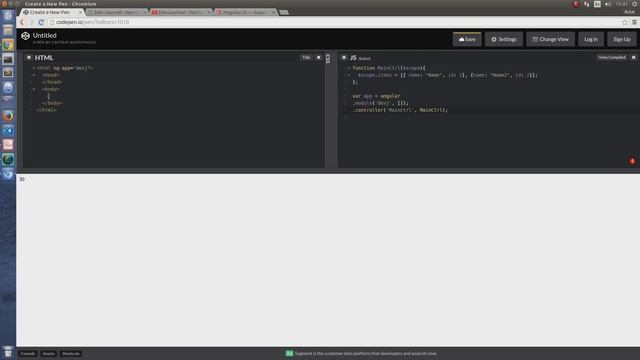Click the Segment ad text link
640x360 pixels.
pyautogui.click(x=365, y=353)
